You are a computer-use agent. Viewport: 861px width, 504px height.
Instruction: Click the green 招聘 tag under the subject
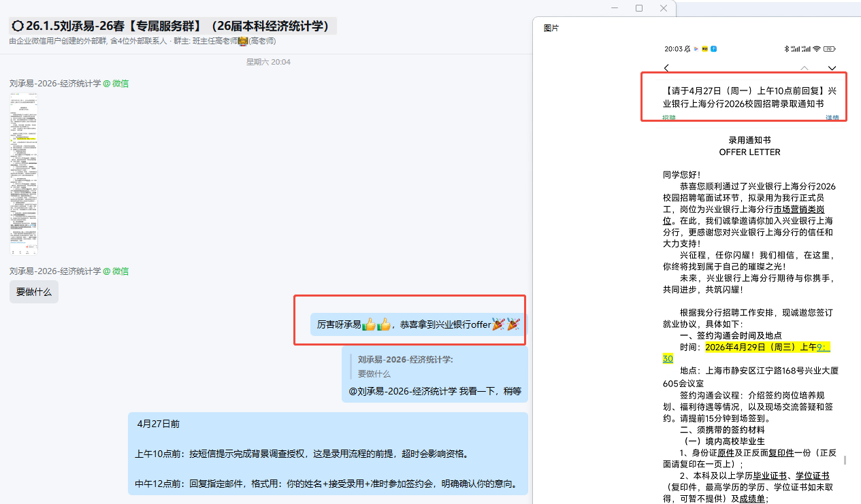coord(669,118)
